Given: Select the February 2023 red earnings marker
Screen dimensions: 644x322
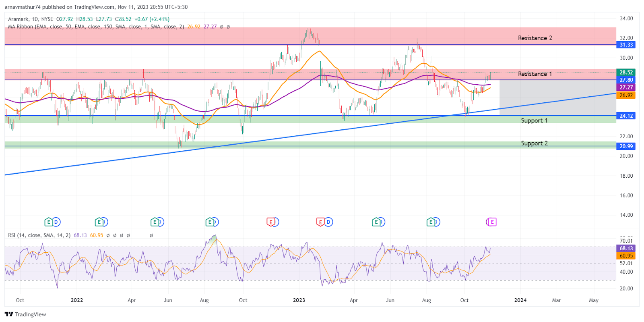Looking at the screenshot, I should (320, 222).
